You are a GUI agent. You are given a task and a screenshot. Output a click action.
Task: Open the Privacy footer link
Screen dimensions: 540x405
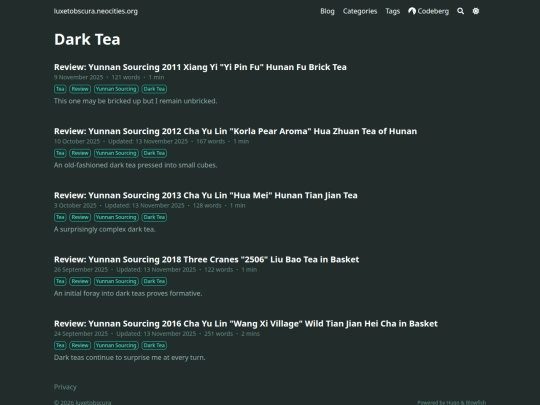(x=65, y=387)
